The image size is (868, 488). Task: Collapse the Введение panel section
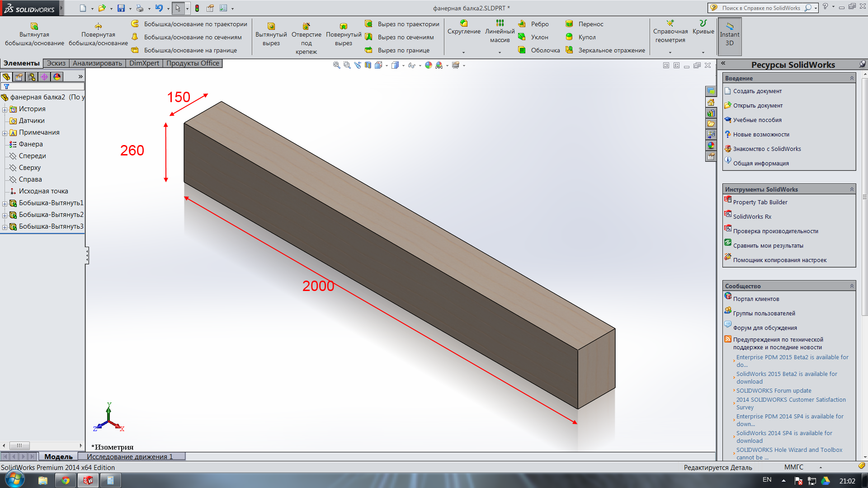852,78
